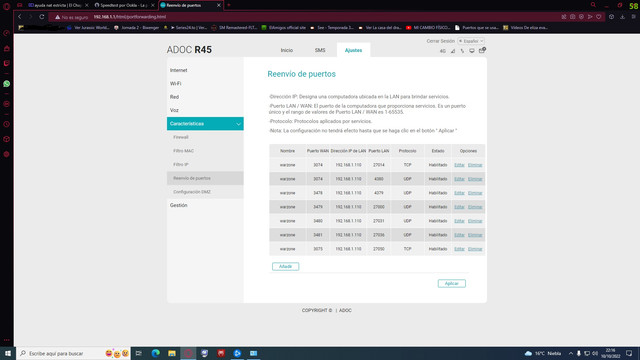Open the notification center icon

pos(629,353)
